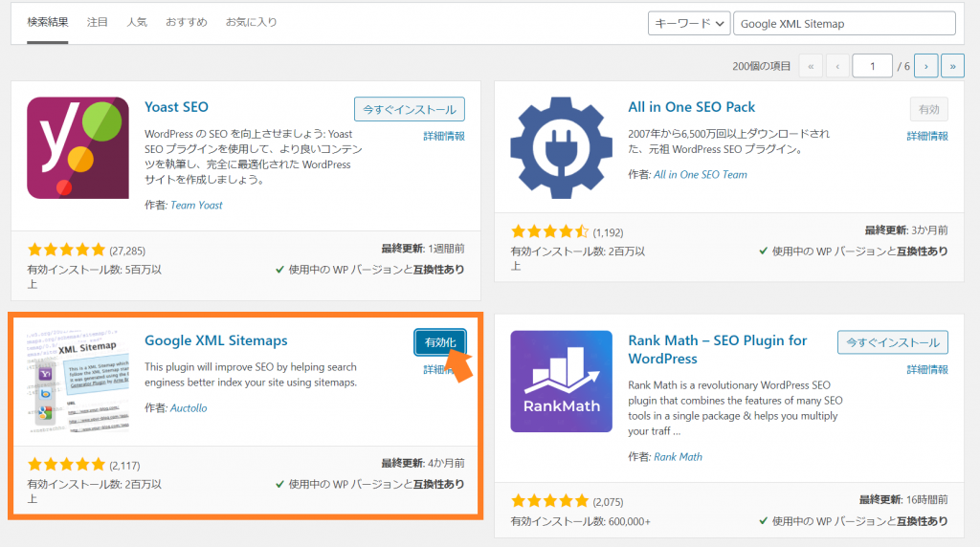Install Yoast SEO with 今すぐインストール
The image size is (980, 547).
pos(410,109)
